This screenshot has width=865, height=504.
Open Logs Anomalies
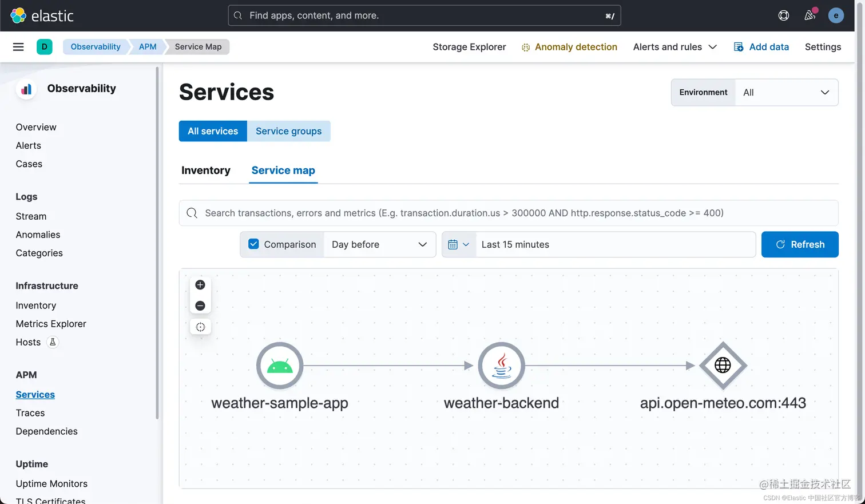[38, 235]
